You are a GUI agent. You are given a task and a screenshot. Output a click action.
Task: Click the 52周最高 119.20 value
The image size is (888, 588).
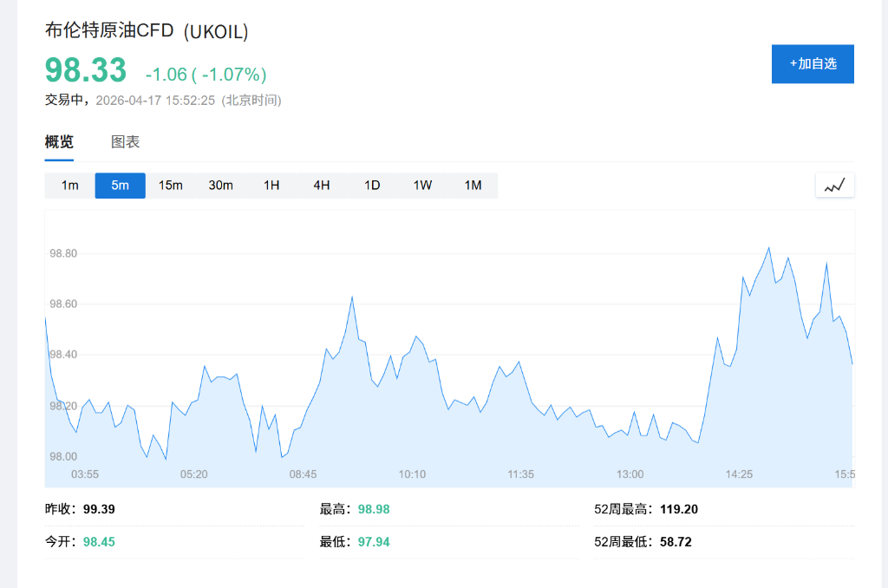[678, 509]
